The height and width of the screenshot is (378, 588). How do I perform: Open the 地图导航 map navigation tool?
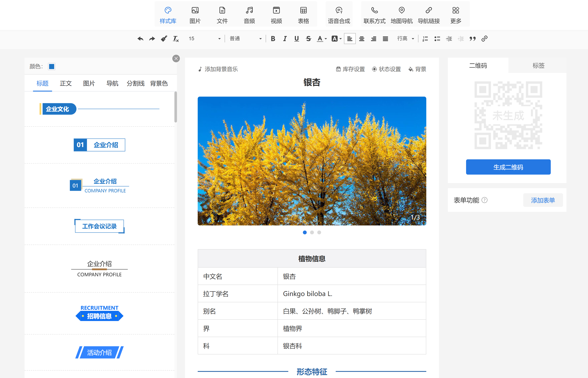pyautogui.click(x=401, y=15)
